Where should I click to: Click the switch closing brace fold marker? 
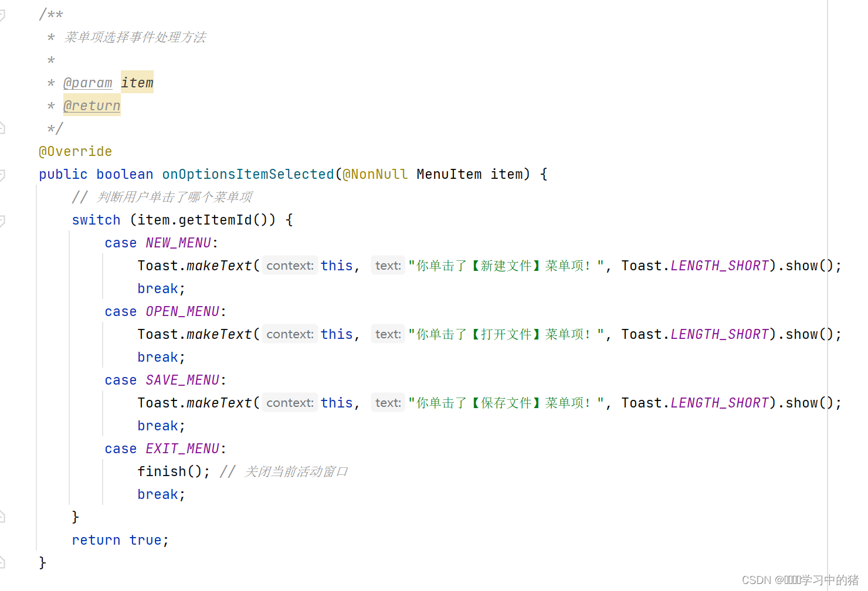click(2, 517)
